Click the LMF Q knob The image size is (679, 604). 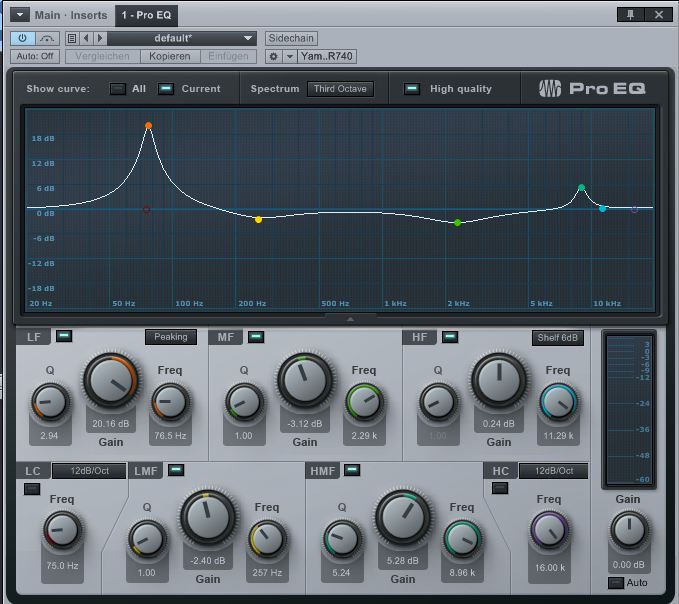147,539
